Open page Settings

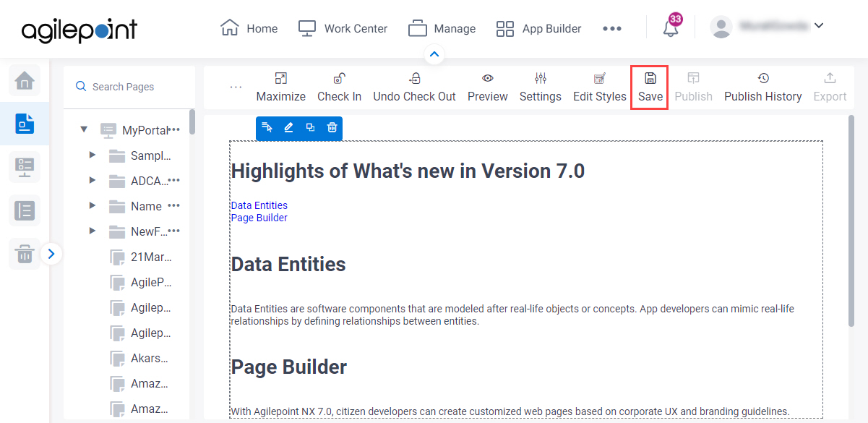pyautogui.click(x=541, y=87)
